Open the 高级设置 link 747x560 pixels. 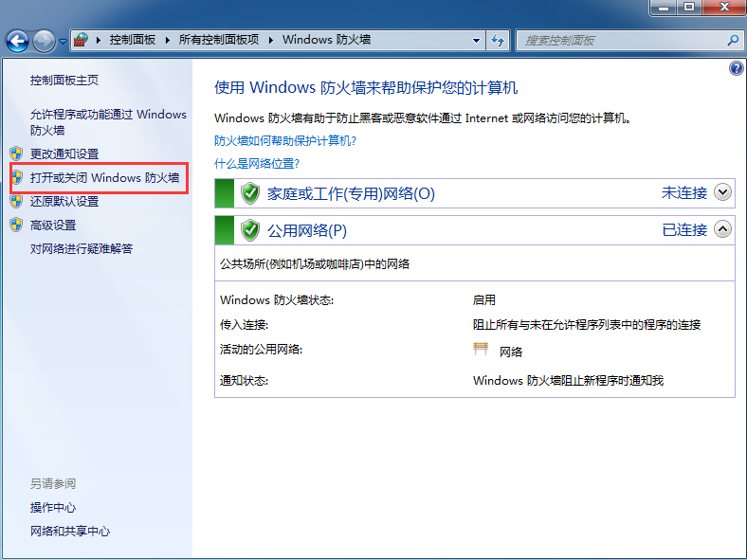point(53,226)
